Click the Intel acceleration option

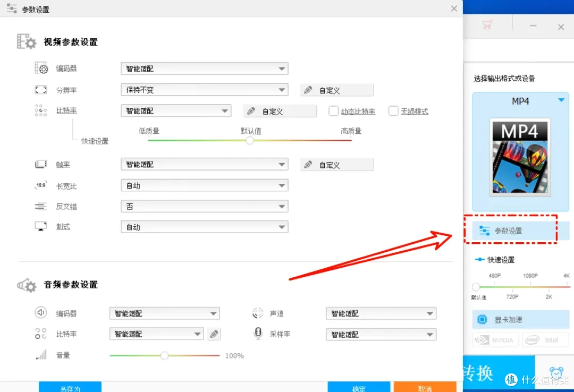pos(545,340)
